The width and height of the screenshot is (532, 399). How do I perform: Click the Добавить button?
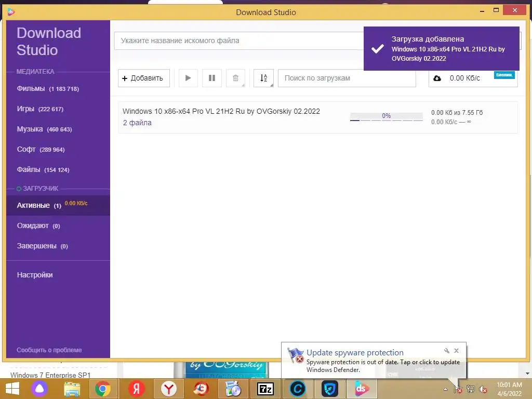click(144, 78)
